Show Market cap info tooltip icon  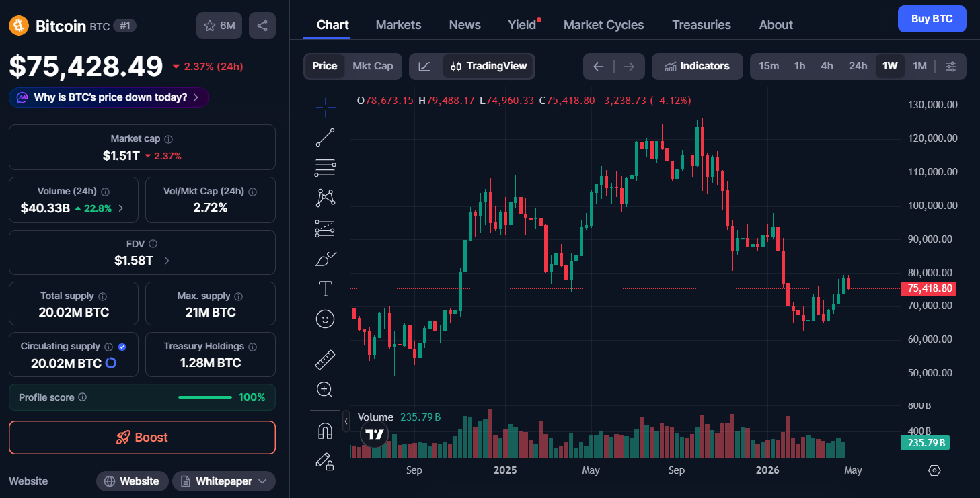click(x=169, y=139)
